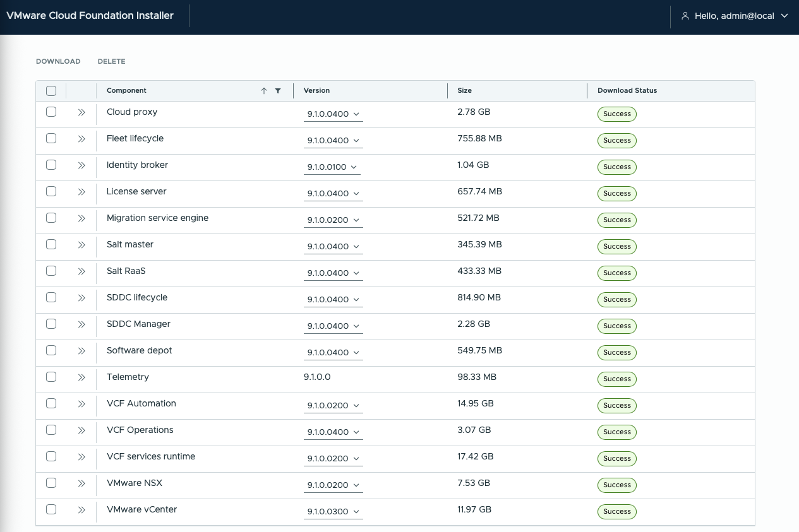Open the Identity broker version dropdown

pyautogui.click(x=333, y=167)
